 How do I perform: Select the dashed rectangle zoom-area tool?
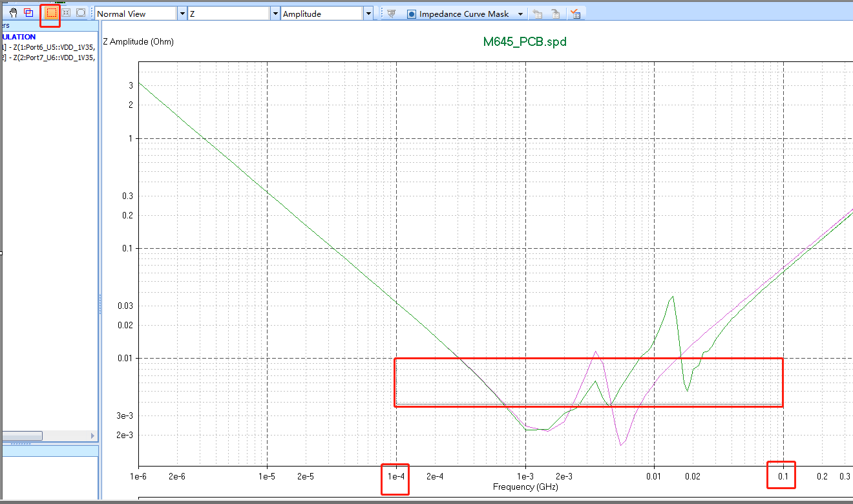(x=51, y=13)
